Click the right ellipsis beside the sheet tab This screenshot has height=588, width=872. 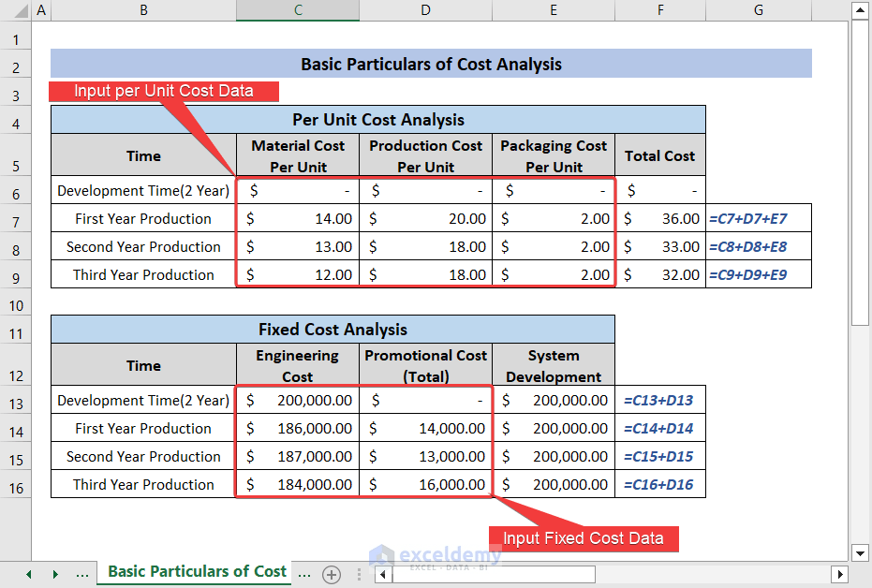tap(304, 574)
